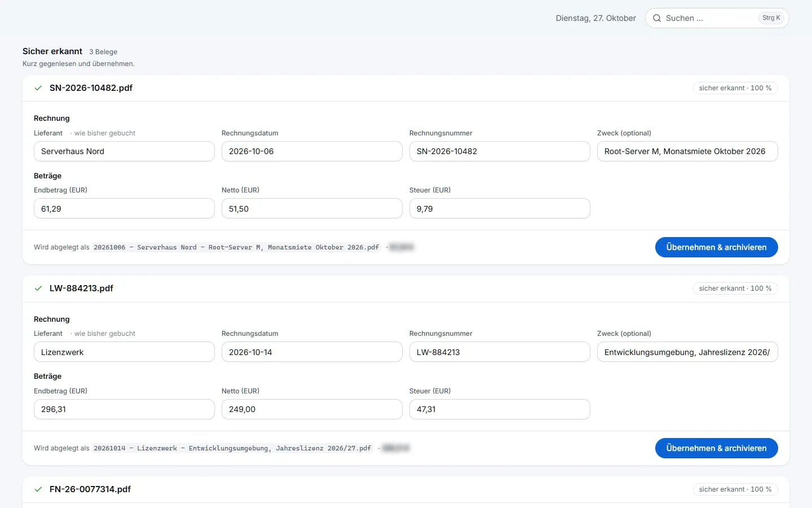The image size is (812, 508).
Task: Edit Endbetrag field showing 296,31
Action: [124, 409]
